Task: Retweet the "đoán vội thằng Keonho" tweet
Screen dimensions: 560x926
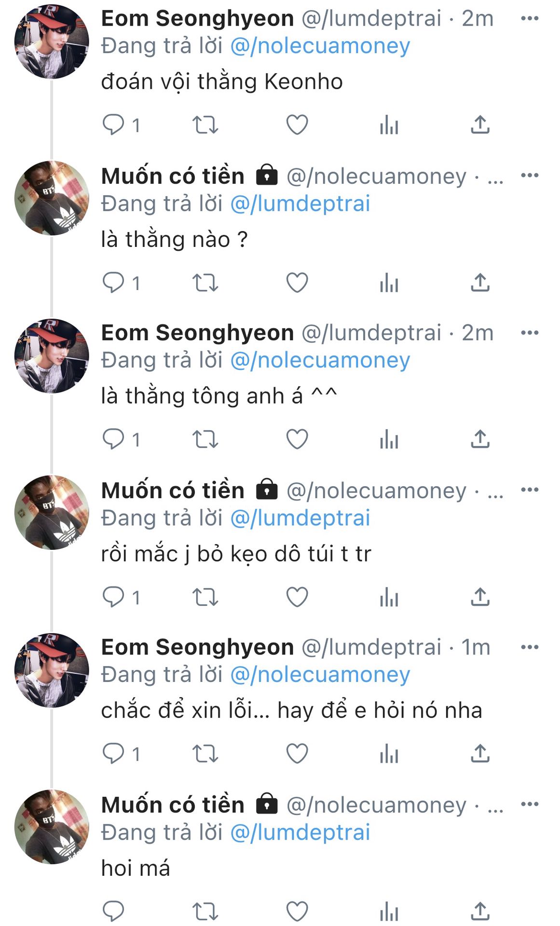Action: coord(205,125)
